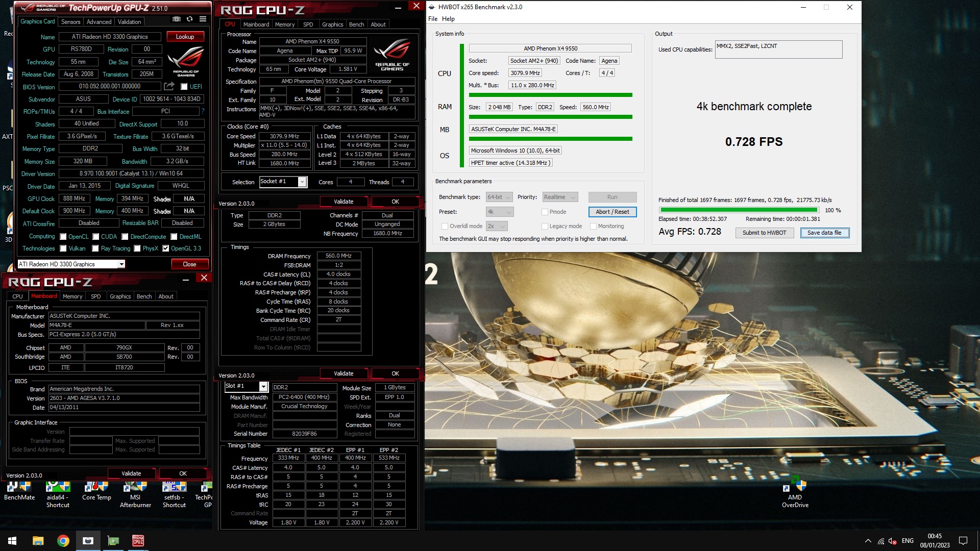Switch to GPU-Z taskbar icon

click(x=113, y=541)
